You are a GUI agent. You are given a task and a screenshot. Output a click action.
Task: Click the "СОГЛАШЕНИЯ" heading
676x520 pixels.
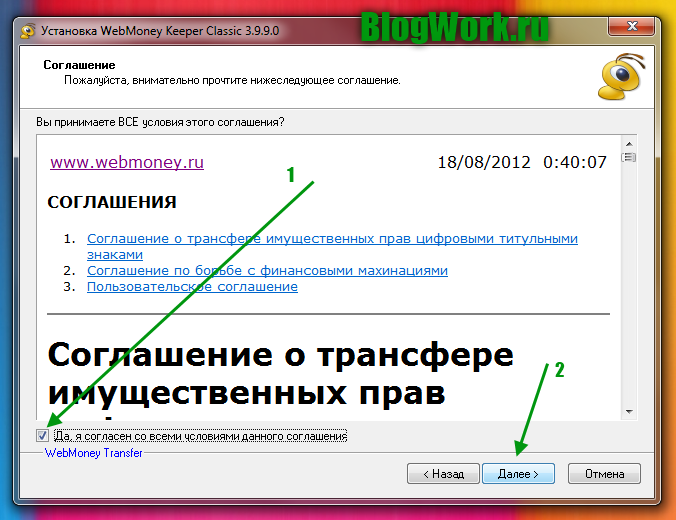coord(112,202)
